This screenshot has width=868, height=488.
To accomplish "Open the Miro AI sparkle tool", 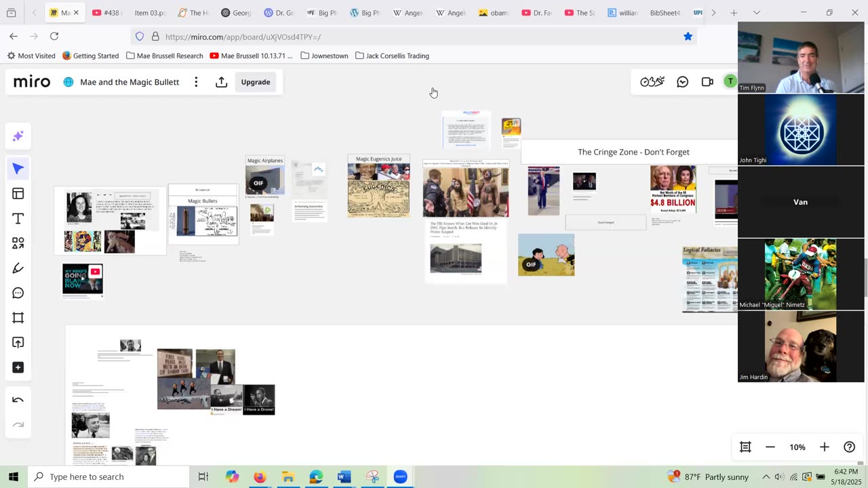I will 18,136.
